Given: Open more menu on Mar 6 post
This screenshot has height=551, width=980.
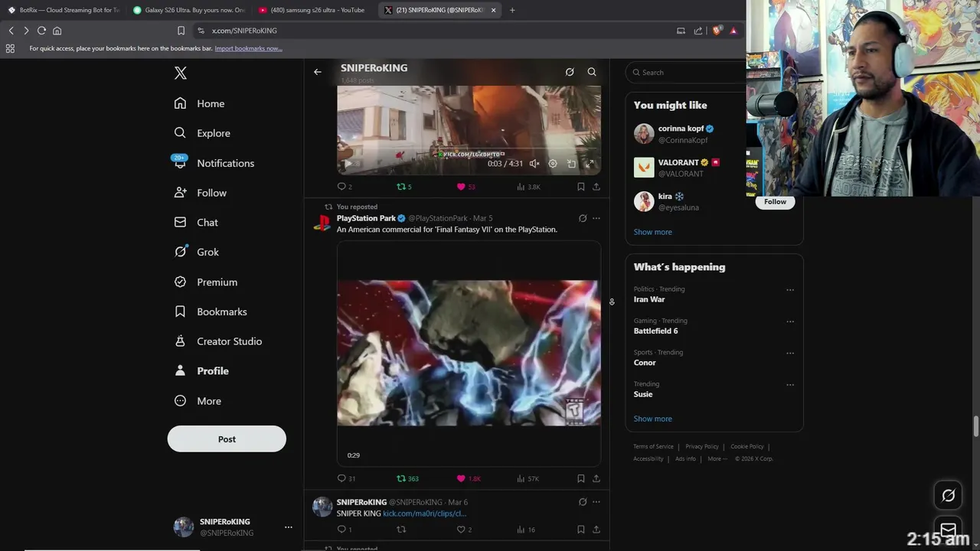Looking at the screenshot, I should click(596, 503).
